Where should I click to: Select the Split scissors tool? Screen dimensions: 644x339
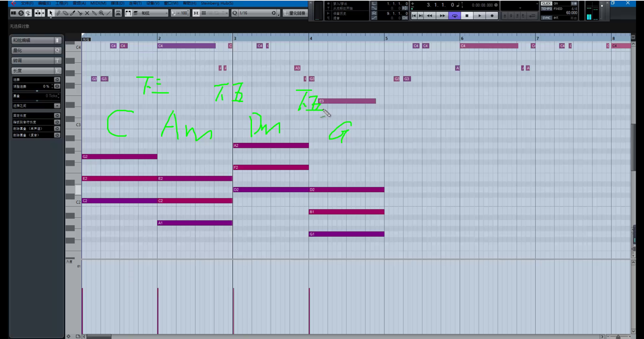coord(80,13)
